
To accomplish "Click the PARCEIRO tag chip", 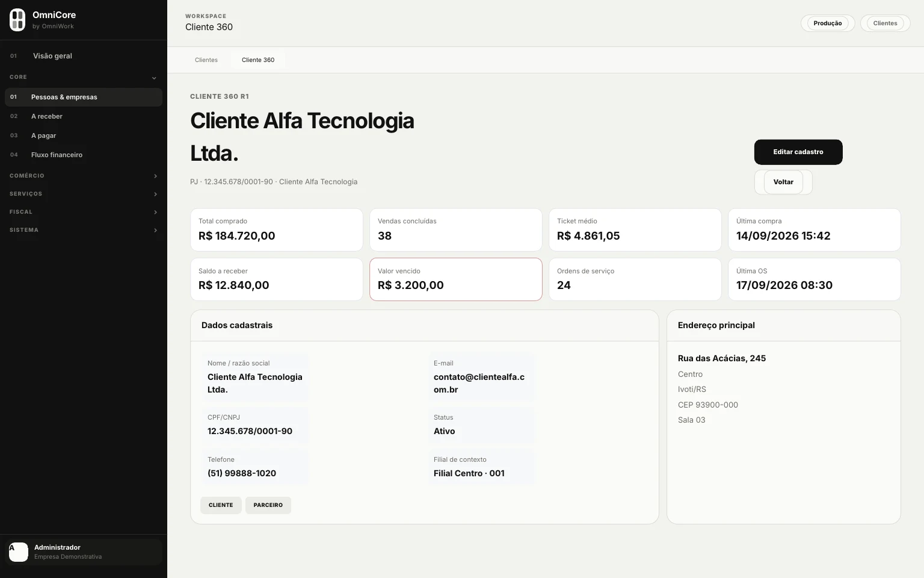I will 268,505.
